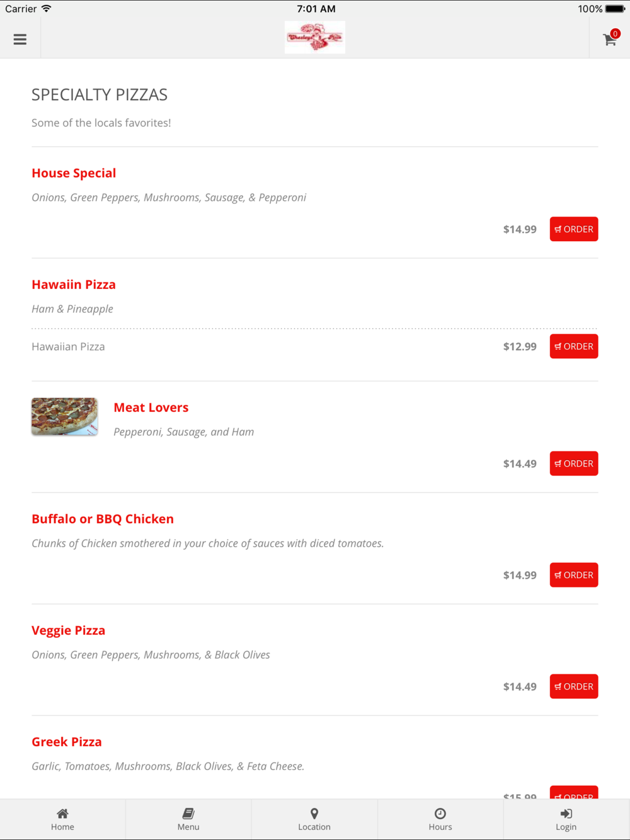This screenshot has height=840, width=630.
Task: Order the Buffalo or BBQ Chicken pizza
Action: click(574, 575)
